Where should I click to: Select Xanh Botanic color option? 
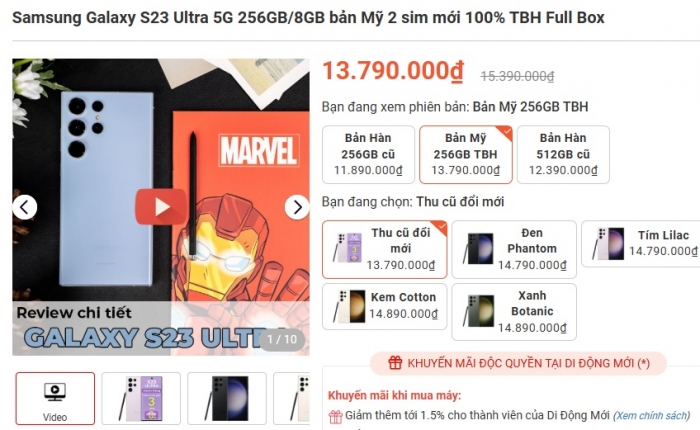[514, 312]
